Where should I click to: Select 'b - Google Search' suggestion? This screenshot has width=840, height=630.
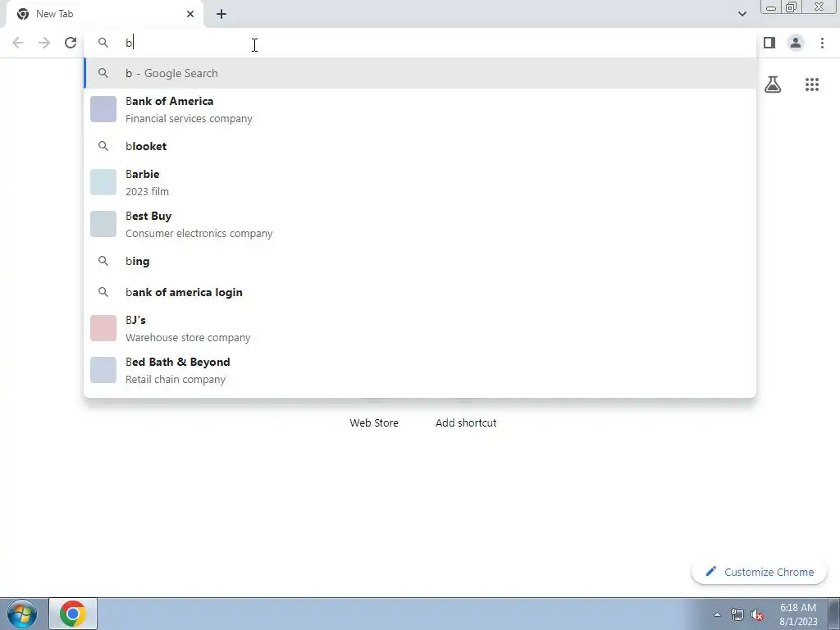click(x=420, y=73)
